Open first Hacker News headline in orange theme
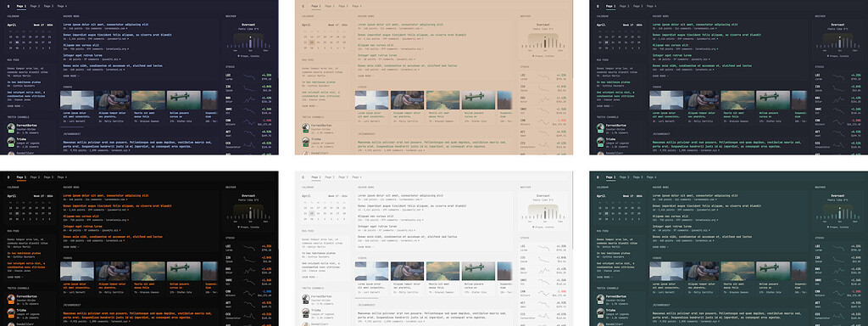The width and height of the screenshot is (868, 326). click(106, 195)
